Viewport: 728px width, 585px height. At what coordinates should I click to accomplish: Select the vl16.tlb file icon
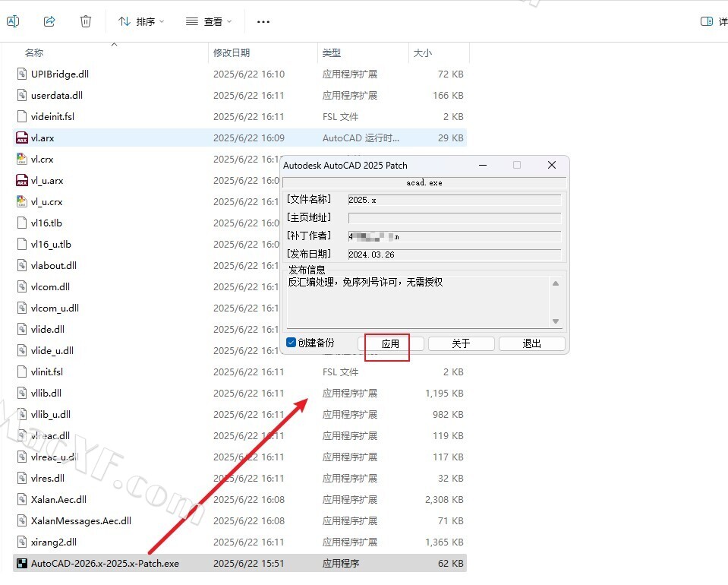coord(22,223)
